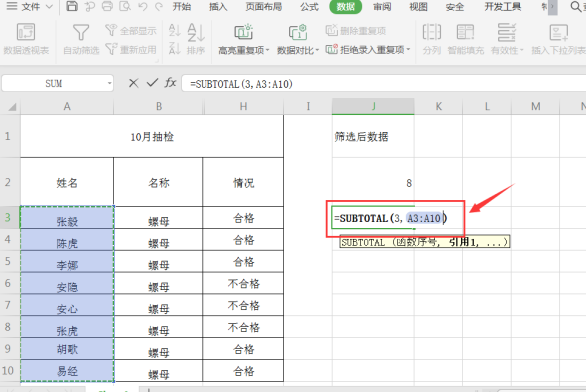Switch to the 公式 tab

point(309,6)
